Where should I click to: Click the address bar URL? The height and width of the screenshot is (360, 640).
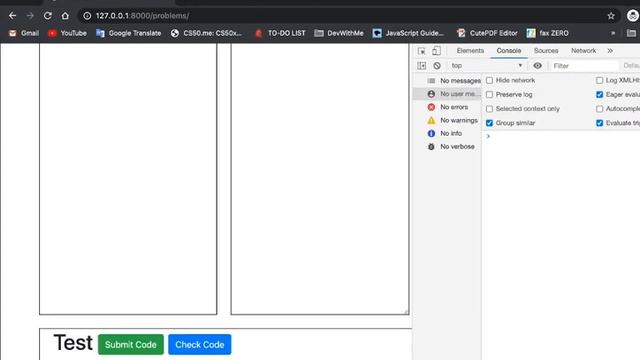[x=142, y=16]
